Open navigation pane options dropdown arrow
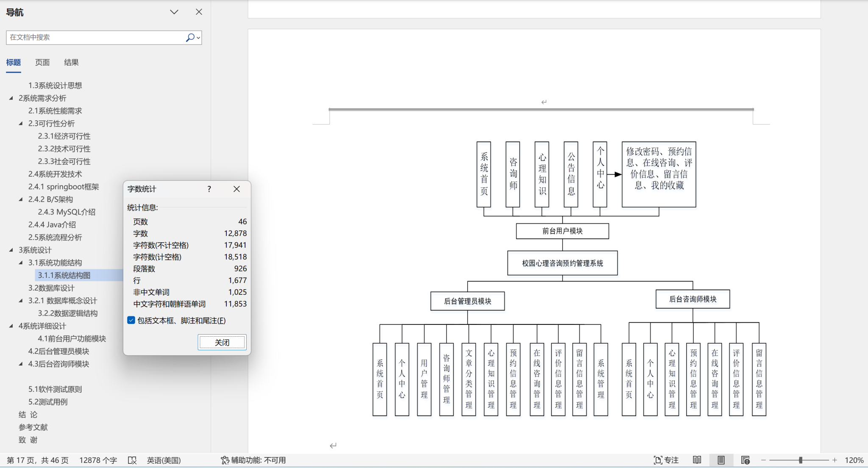 tap(174, 12)
